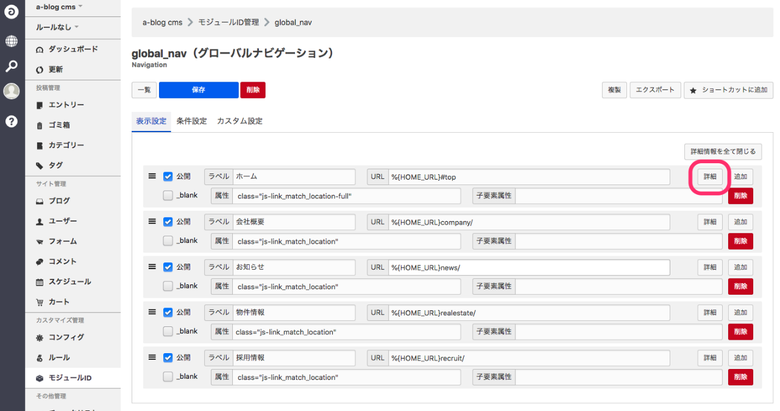Screen dimensions: 780x411
Task: Toggle 公開 checkbox for 採用情報 row
Action: (168, 357)
